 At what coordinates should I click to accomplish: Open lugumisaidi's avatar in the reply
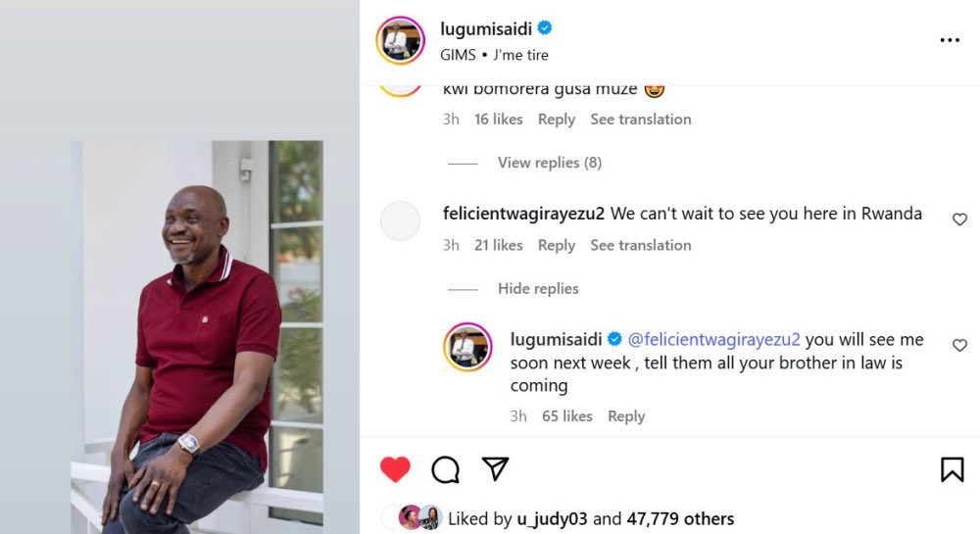click(467, 347)
